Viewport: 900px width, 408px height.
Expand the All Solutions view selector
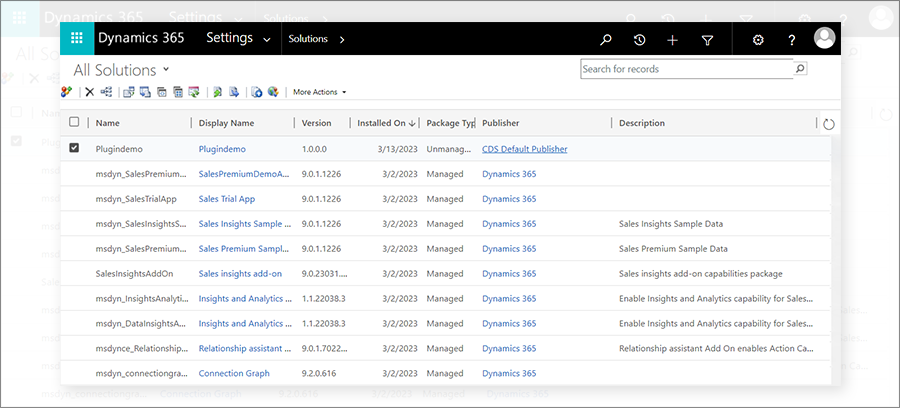166,69
